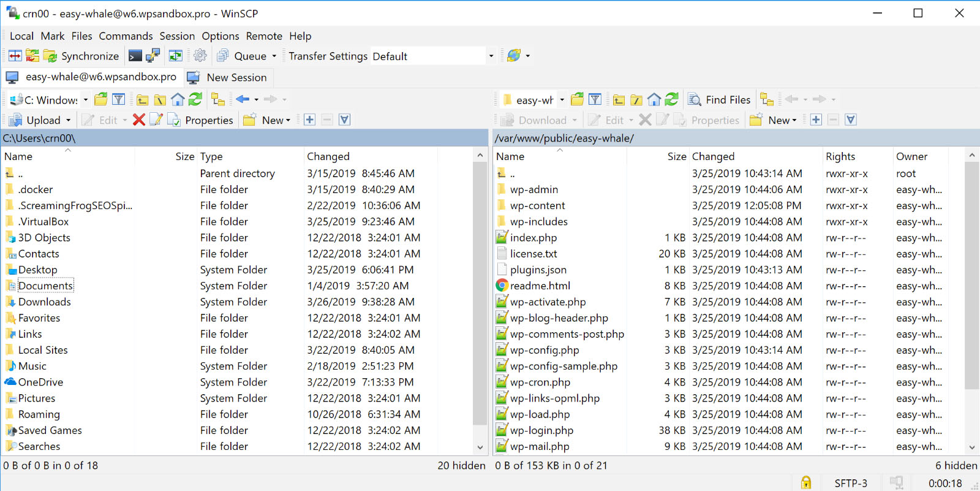This screenshot has height=491, width=980.
Task: Click Compare Directories icon in main toolbar
Action: point(15,56)
